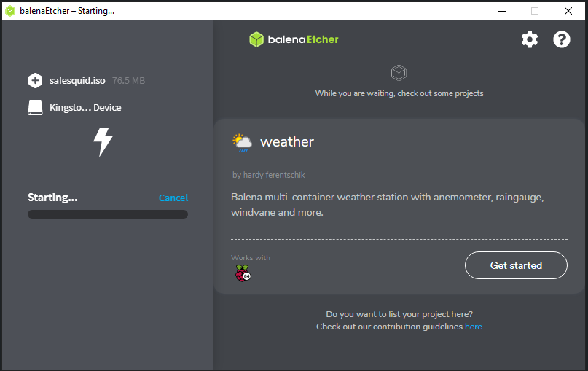Click 'Do you want to list your project here?'
The width and height of the screenshot is (588, 371).
pyautogui.click(x=399, y=314)
